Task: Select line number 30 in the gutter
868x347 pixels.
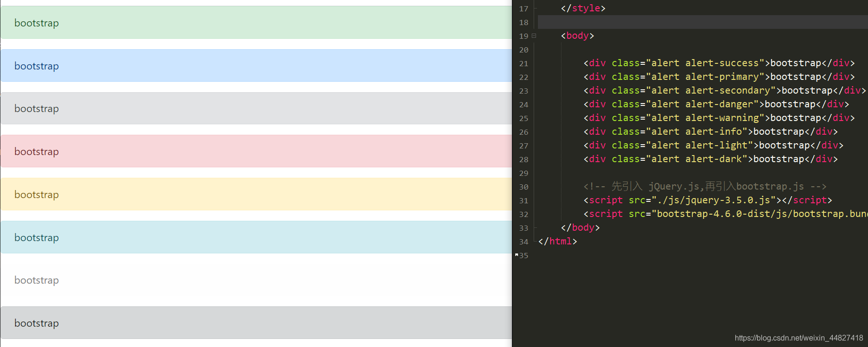Action: point(524,187)
